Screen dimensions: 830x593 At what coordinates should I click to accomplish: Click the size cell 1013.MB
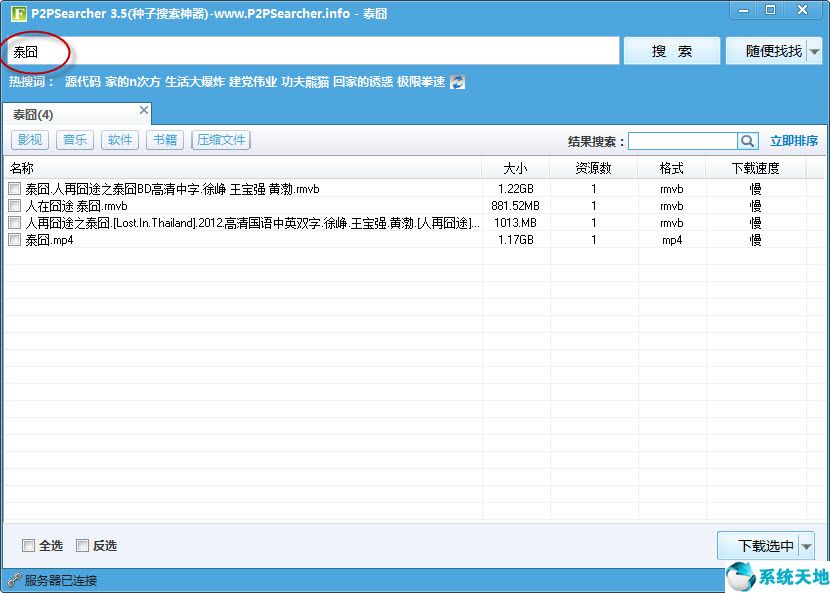click(x=515, y=222)
